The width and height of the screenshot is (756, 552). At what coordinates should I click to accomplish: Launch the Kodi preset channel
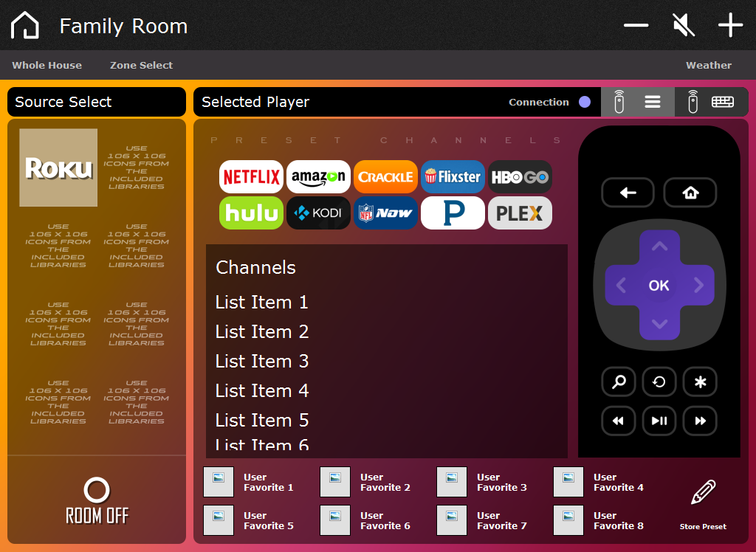[318, 213]
